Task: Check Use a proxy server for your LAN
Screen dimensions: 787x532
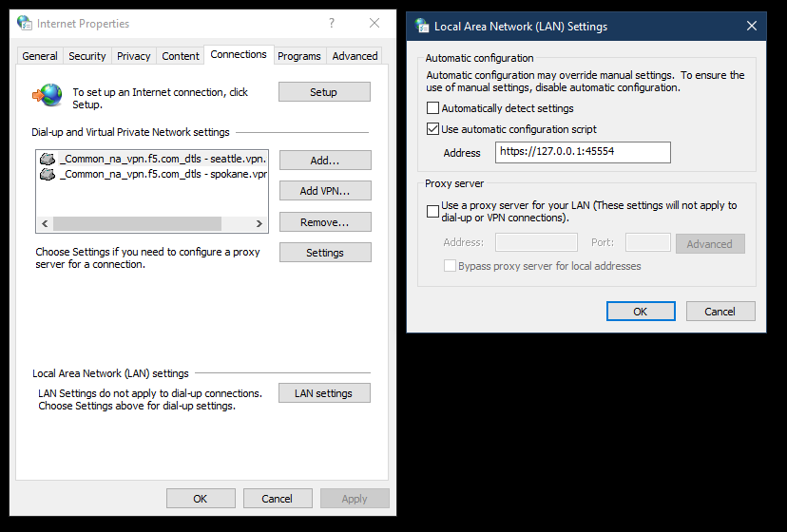Action: click(432, 211)
